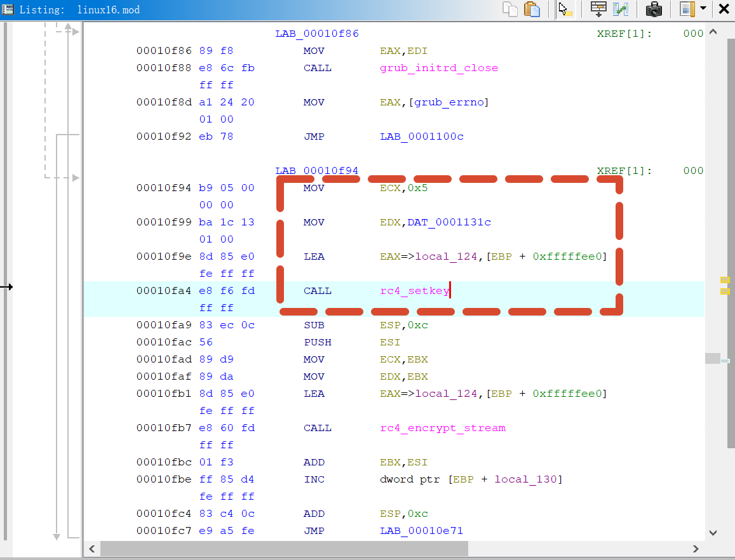The image size is (735, 560).
Task: Click the SUB mnemonic at 00010fa9
Action: click(x=314, y=324)
